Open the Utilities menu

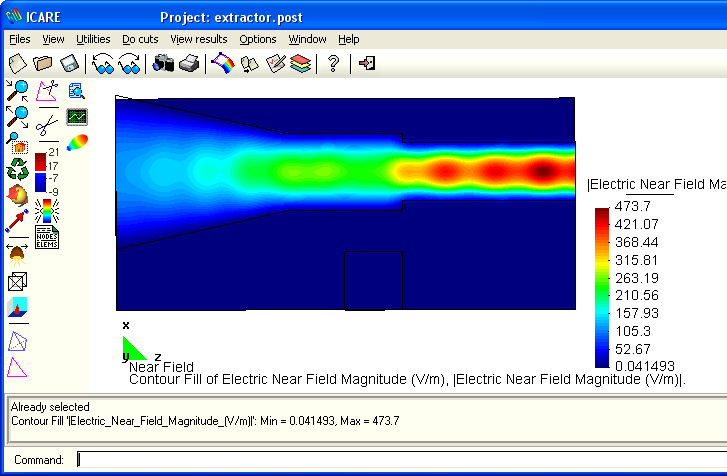point(93,39)
